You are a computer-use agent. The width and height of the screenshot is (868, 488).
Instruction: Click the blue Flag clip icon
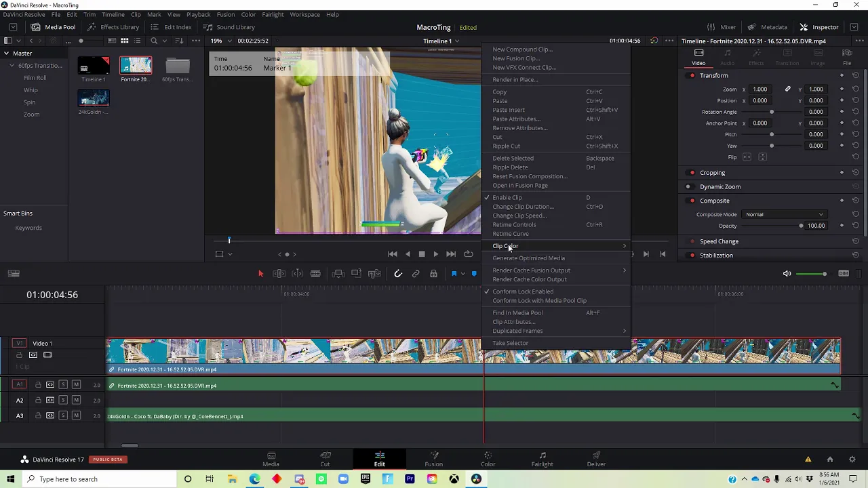(454, 274)
